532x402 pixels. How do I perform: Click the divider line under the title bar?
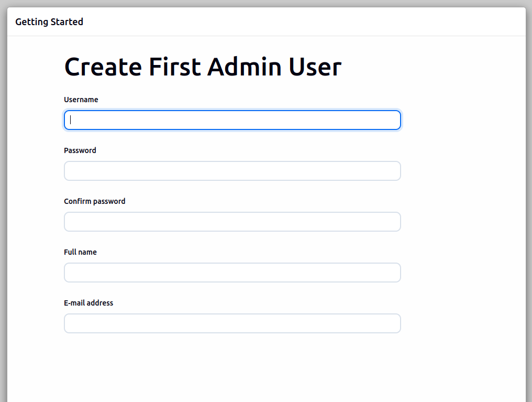coord(266,36)
